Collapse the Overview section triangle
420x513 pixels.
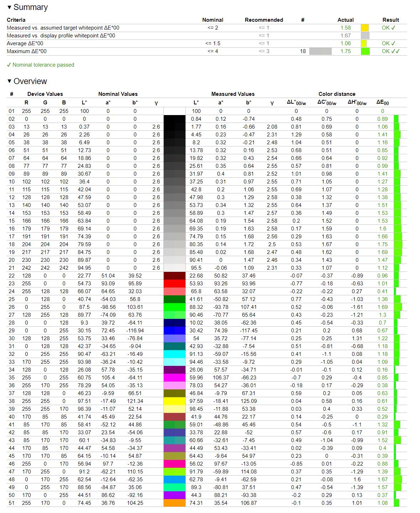click(x=9, y=81)
